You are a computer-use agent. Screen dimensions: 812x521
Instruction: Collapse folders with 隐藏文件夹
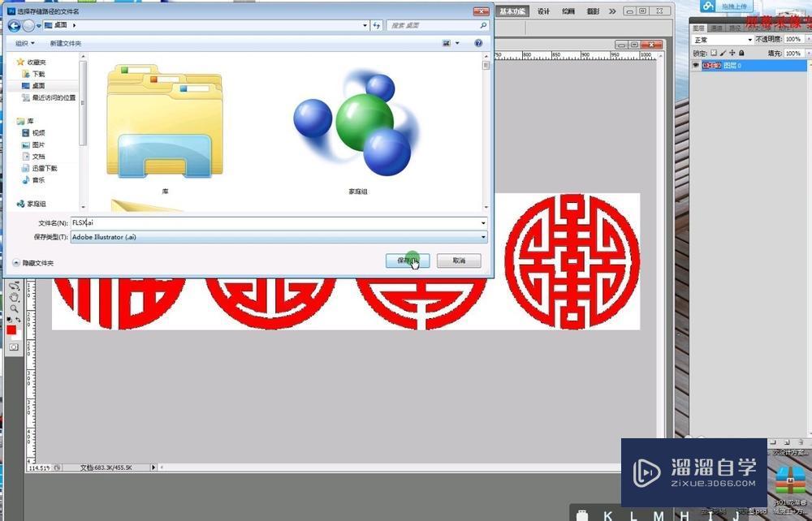pos(33,263)
